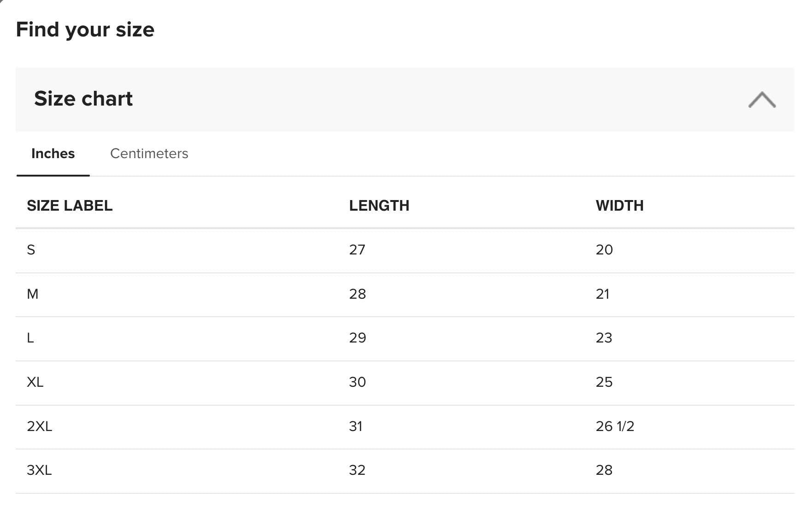The image size is (812, 508).
Task: Select the M size label row
Action: pyautogui.click(x=33, y=294)
